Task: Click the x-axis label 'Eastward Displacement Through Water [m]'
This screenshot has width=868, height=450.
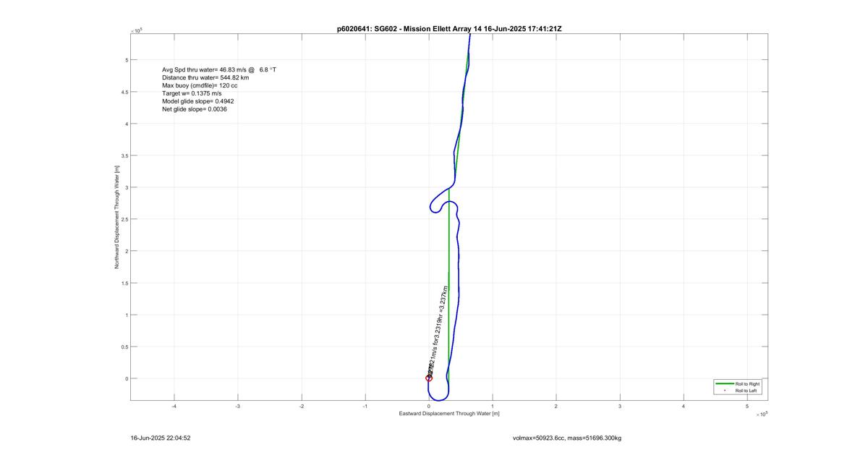Action: pos(449,414)
